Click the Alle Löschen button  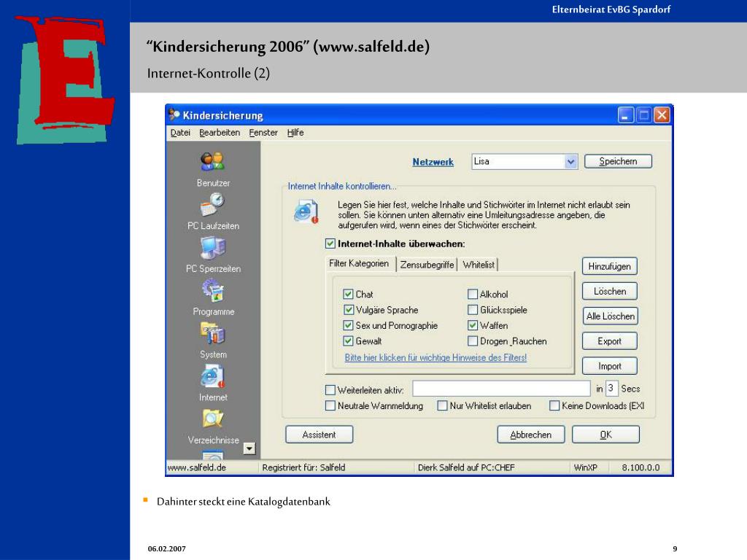tap(610, 316)
